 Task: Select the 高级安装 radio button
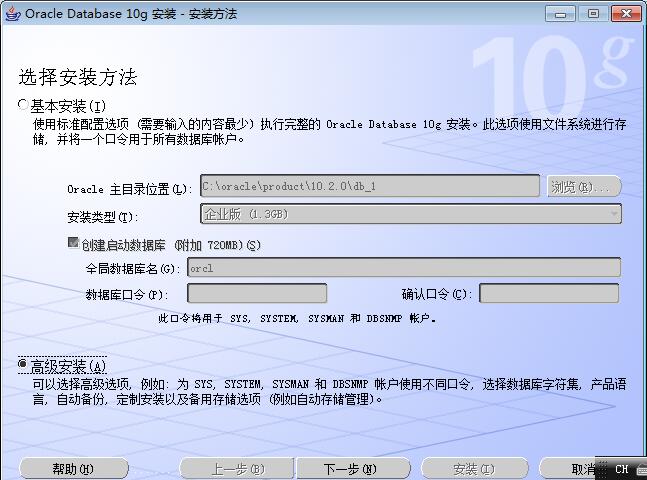point(23,364)
